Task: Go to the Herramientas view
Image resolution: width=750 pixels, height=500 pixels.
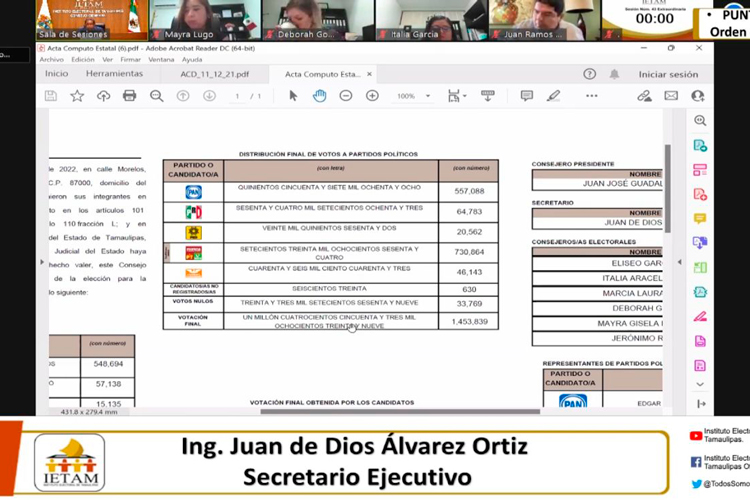Action: point(114,74)
